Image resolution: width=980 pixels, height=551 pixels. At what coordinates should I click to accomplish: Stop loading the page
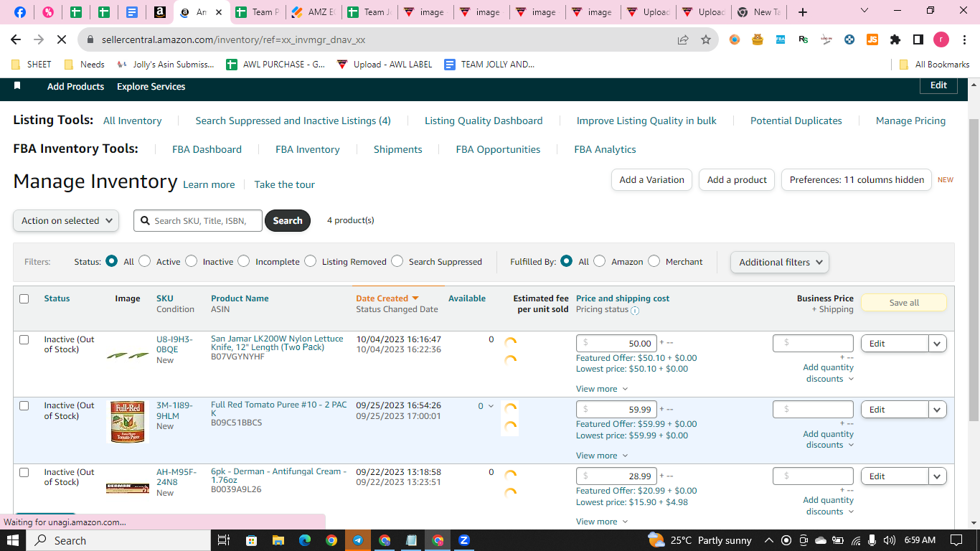coord(62,39)
